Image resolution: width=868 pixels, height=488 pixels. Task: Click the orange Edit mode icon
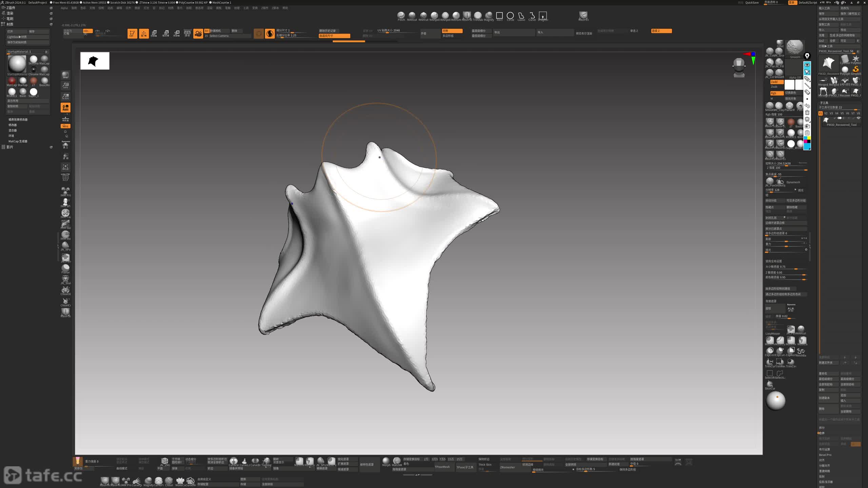pos(132,33)
